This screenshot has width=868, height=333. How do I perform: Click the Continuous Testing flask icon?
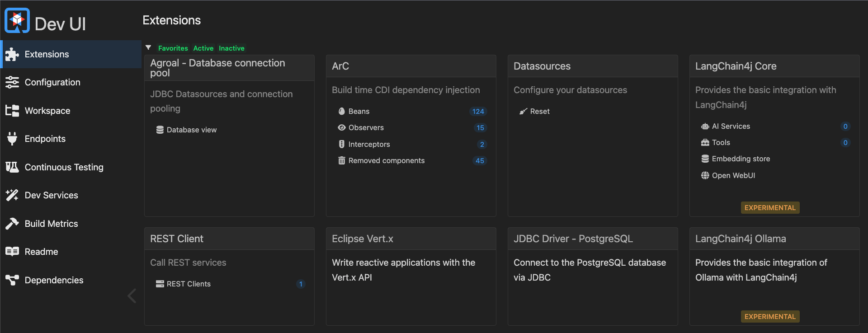pyautogui.click(x=12, y=167)
